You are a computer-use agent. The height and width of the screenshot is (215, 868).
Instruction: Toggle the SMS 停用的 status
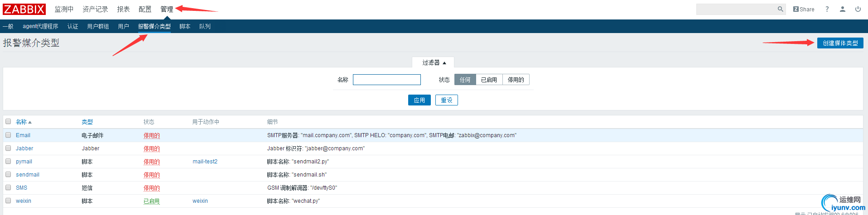pos(152,188)
